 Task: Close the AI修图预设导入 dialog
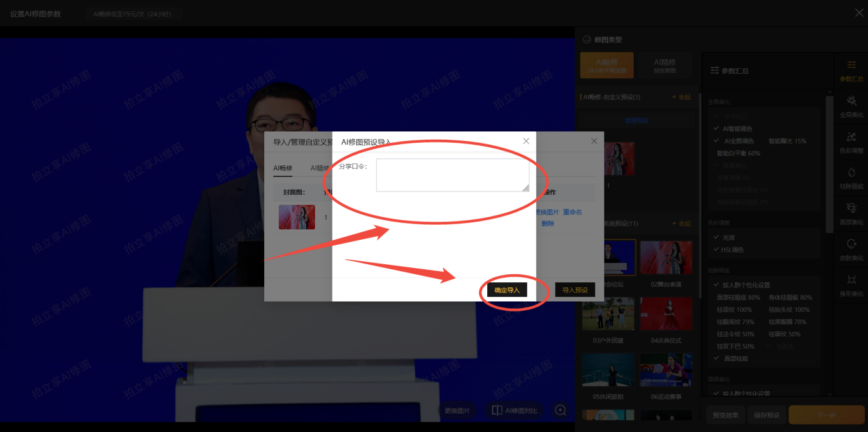[x=526, y=141]
